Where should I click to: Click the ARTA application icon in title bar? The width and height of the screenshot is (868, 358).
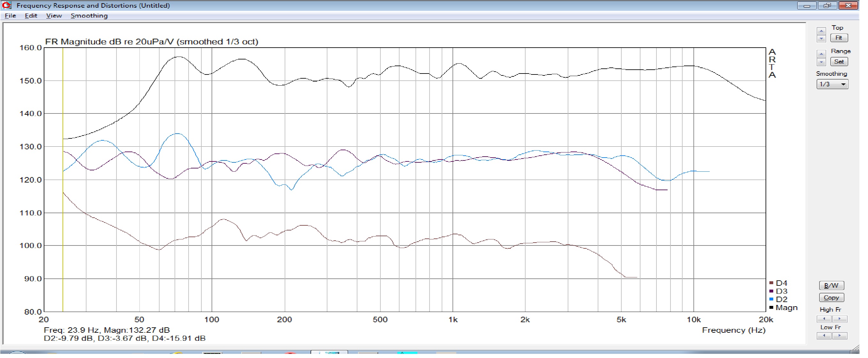[6, 5]
